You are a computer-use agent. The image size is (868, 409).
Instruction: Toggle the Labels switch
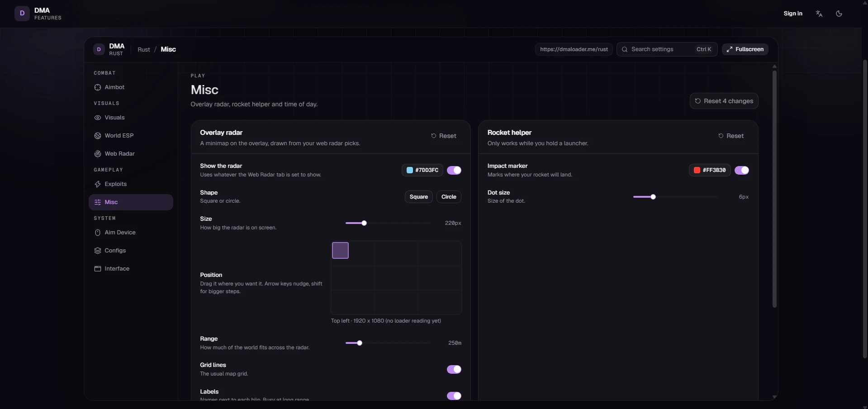tap(454, 396)
